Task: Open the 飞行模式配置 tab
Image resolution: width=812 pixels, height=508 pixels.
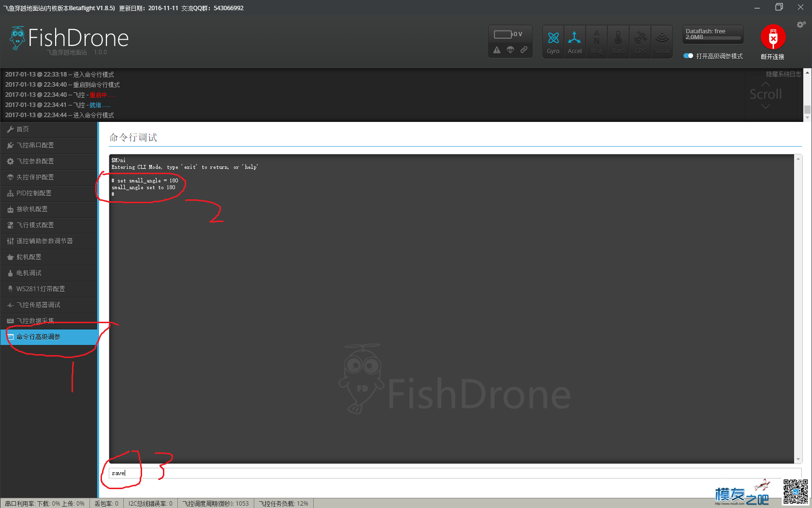Action: coord(48,225)
